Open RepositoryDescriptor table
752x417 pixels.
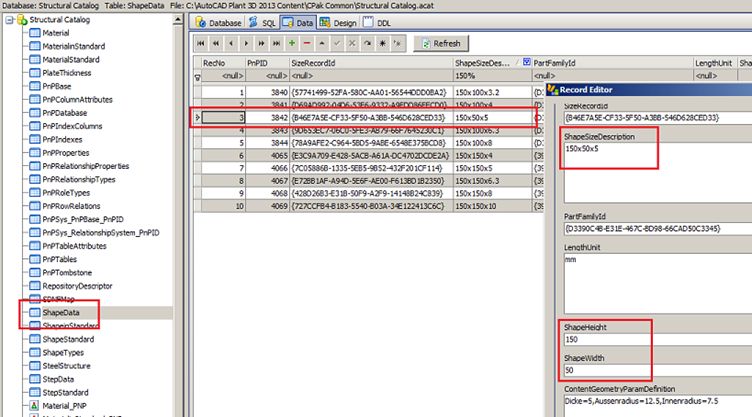pos(77,286)
